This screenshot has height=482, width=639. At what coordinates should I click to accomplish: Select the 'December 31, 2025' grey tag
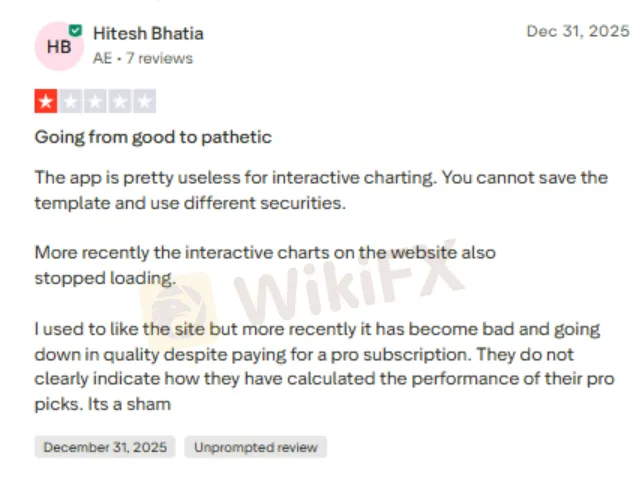click(105, 447)
